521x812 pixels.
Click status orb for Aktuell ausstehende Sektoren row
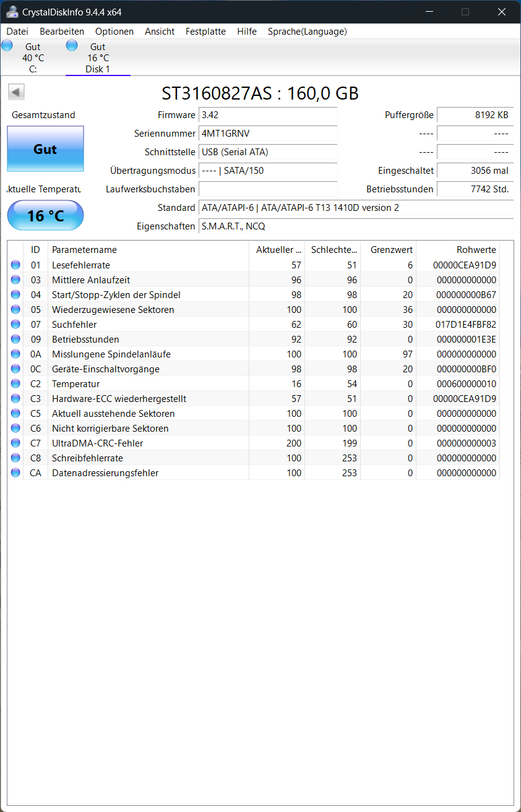click(15, 414)
